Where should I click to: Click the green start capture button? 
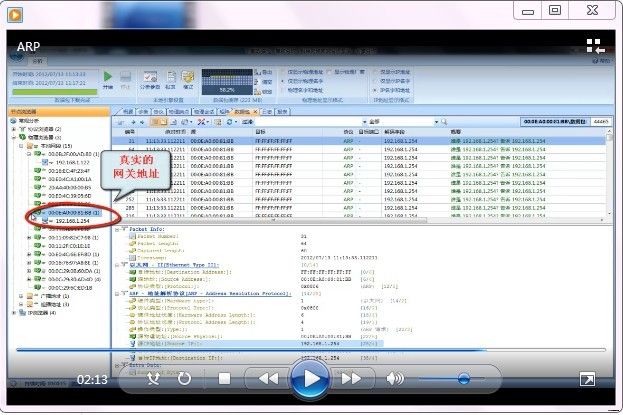108,76
